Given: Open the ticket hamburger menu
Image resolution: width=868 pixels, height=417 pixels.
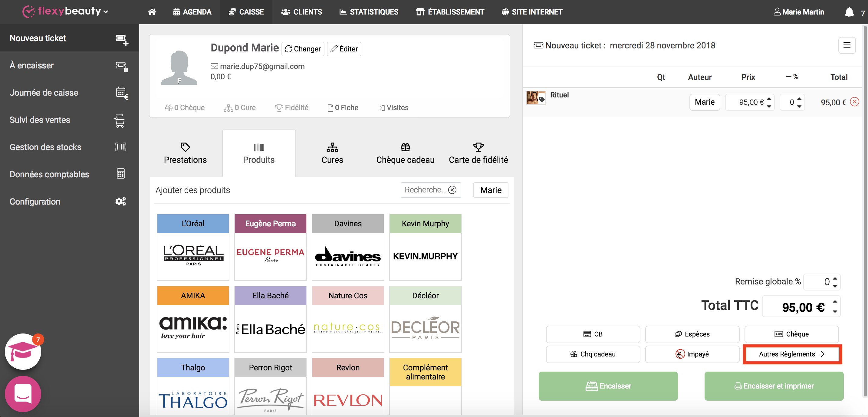Looking at the screenshot, I should point(847,45).
